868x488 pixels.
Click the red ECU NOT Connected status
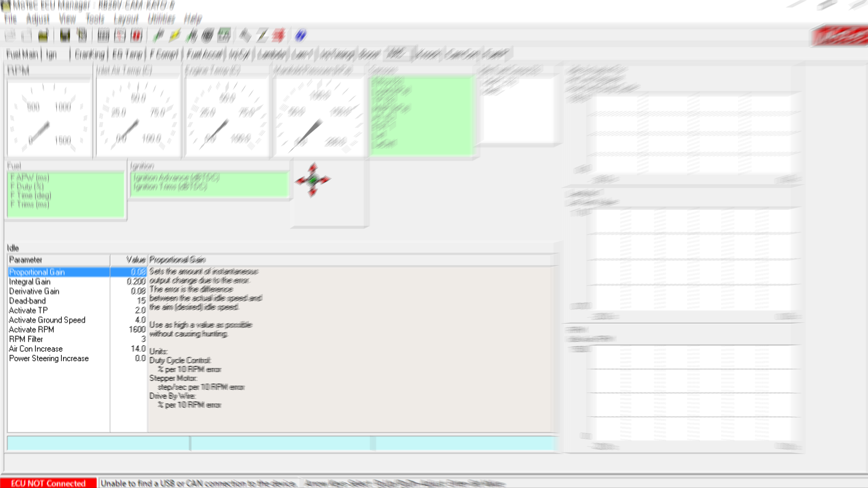(48, 483)
